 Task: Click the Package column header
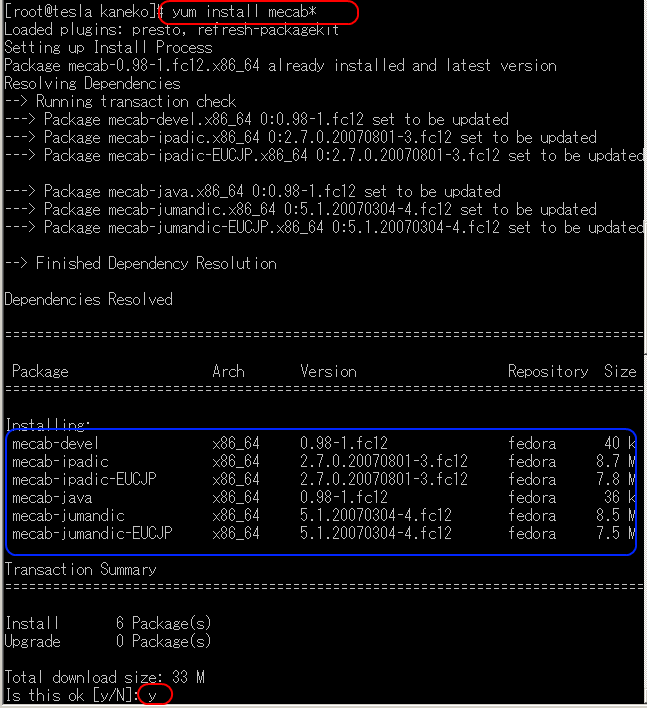click(x=40, y=372)
